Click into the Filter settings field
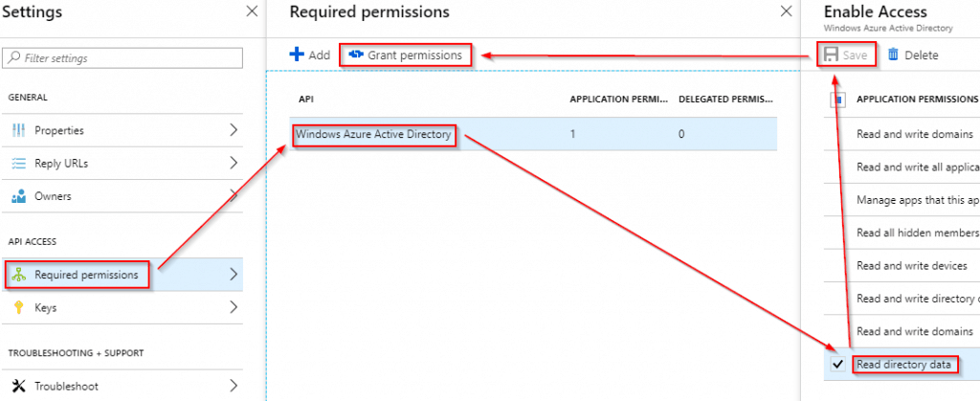 tap(122, 58)
